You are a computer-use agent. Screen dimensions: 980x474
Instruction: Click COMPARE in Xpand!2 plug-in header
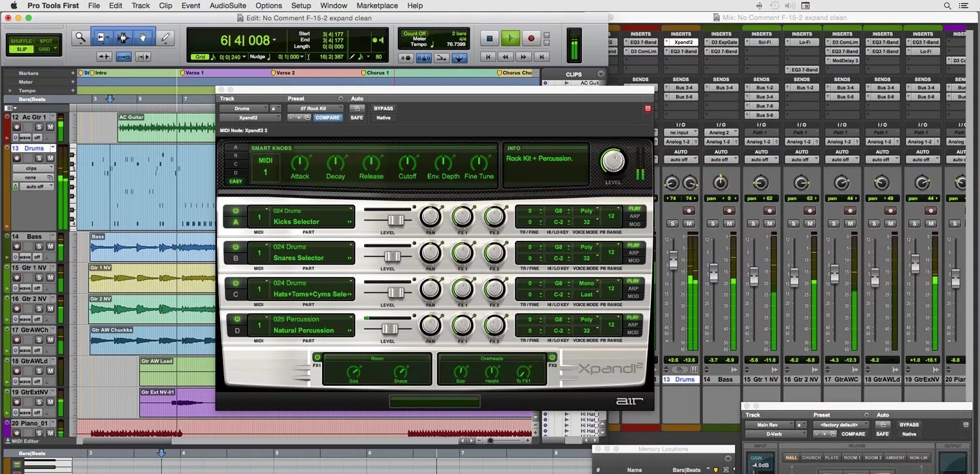[x=327, y=118]
